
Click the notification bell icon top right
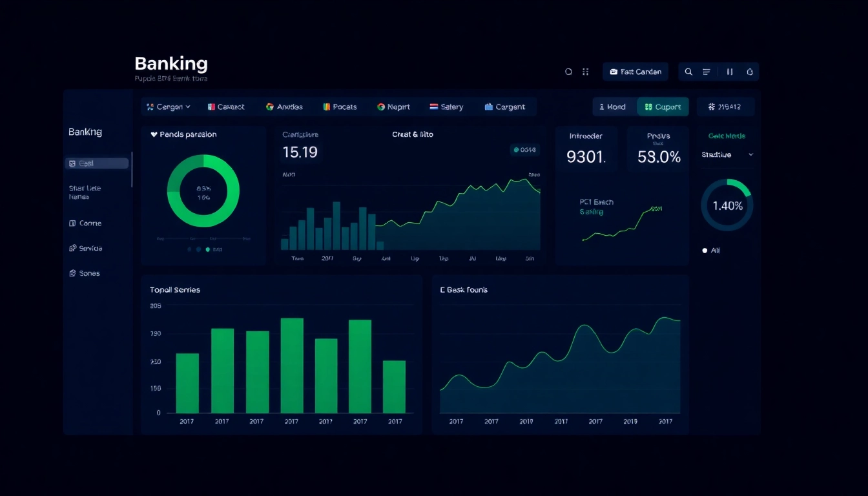point(750,71)
